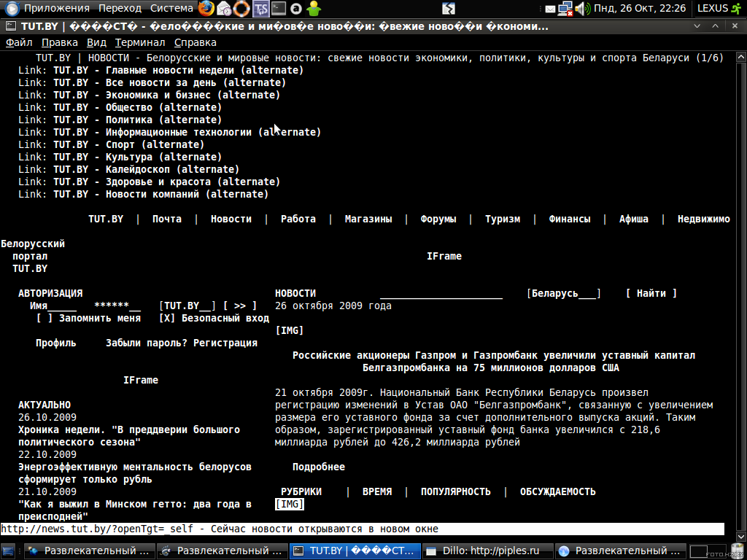The height and width of the screenshot is (560, 747).
Task: Click the GNOME main menu foot icon
Action: coord(12,8)
